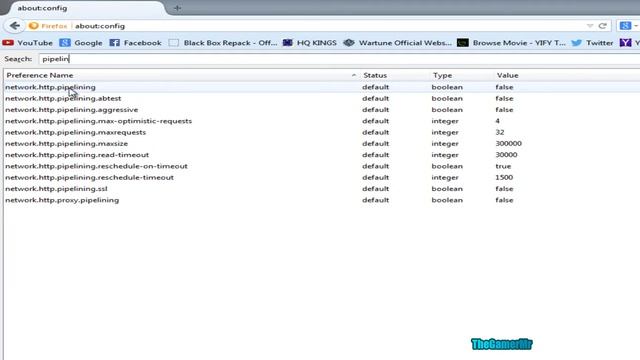Viewport: 640px width, 360px height.
Task: Open the Browse Movie YIFY bookmark
Action: (x=511, y=43)
